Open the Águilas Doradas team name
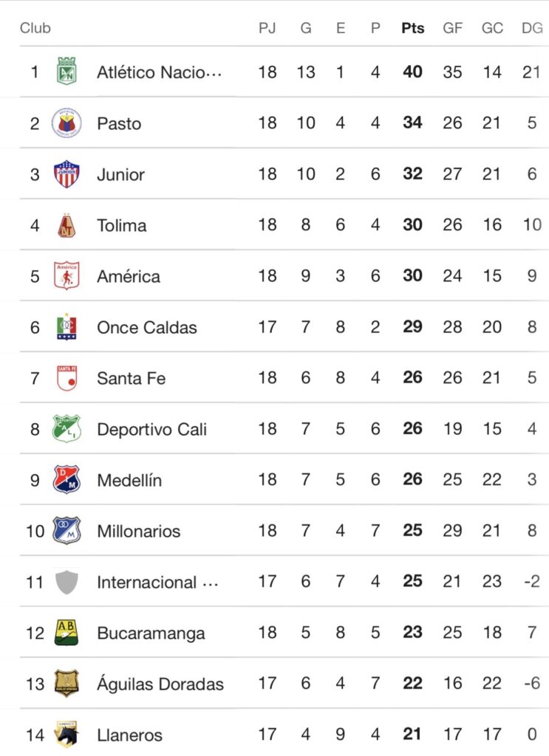 click(160, 684)
